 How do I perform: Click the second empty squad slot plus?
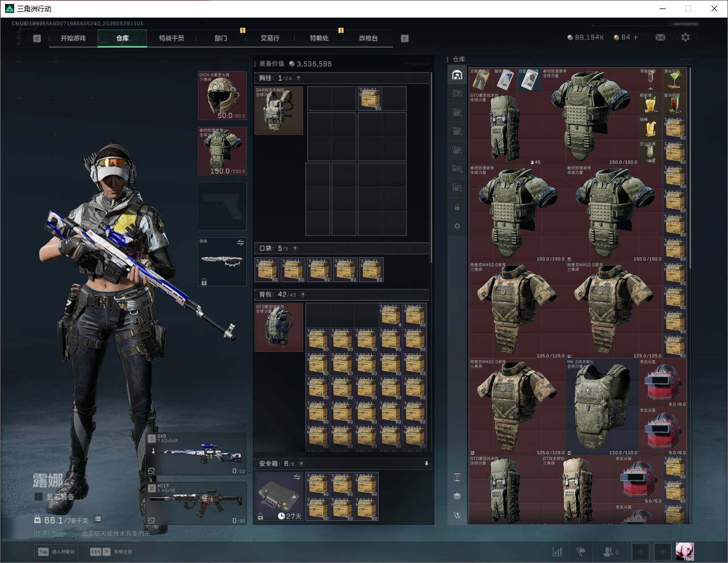(x=662, y=552)
